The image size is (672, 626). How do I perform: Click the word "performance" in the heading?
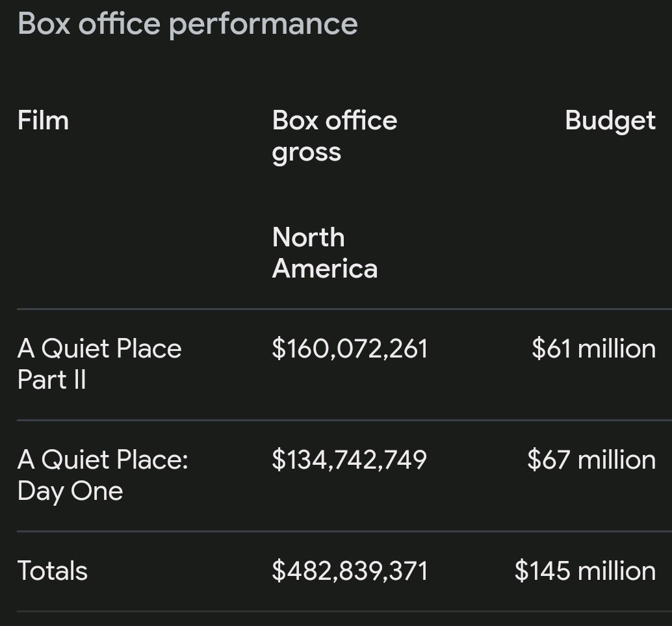(x=263, y=24)
